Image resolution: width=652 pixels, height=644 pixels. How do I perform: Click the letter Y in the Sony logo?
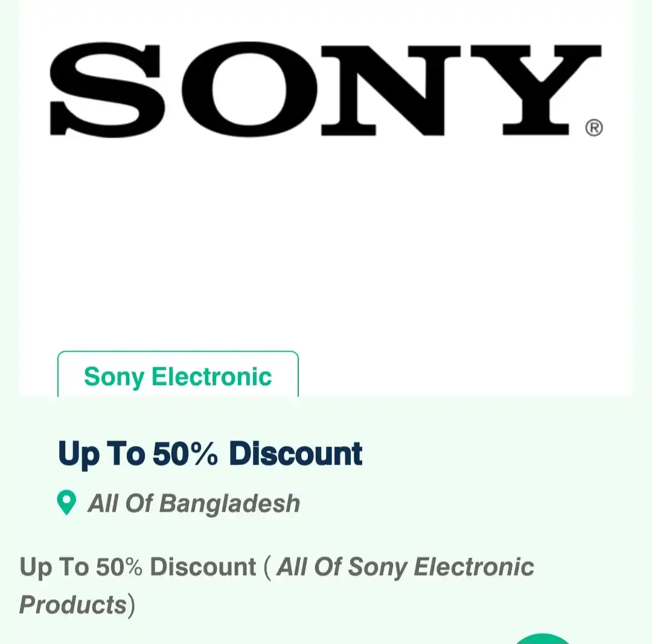pyautogui.click(x=535, y=89)
